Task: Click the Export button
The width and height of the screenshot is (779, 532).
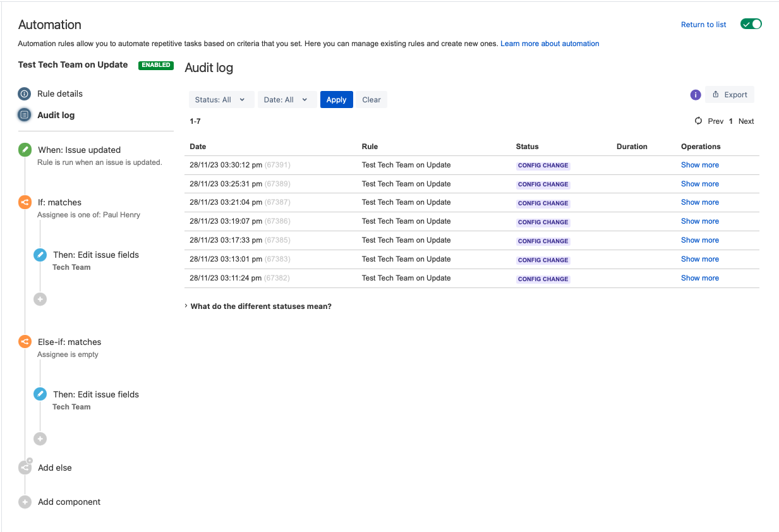Action: pyautogui.click(x=730, y=95)
